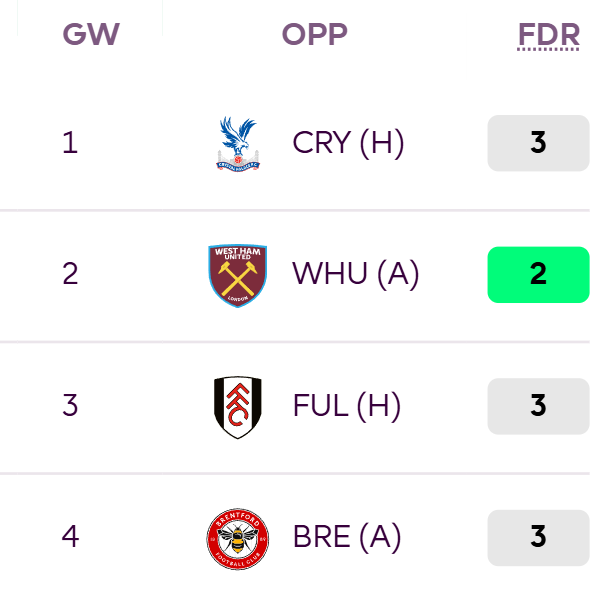610x592 pixels.
Task: Click the GW column header
Action: [x=91, y=34]
